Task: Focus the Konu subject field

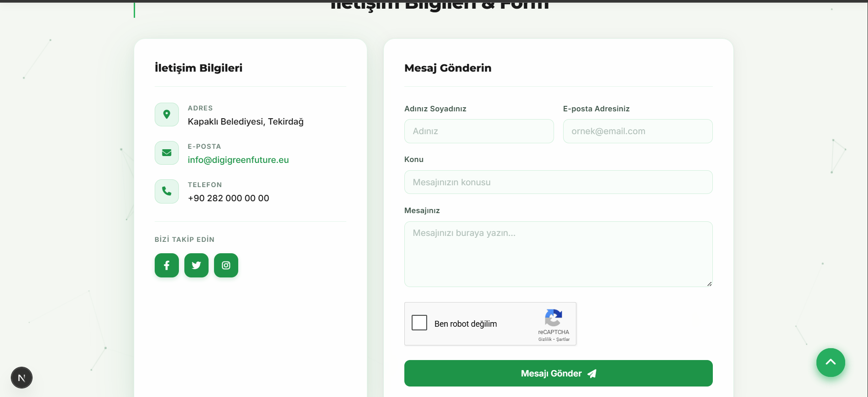Action: point(558,182)
